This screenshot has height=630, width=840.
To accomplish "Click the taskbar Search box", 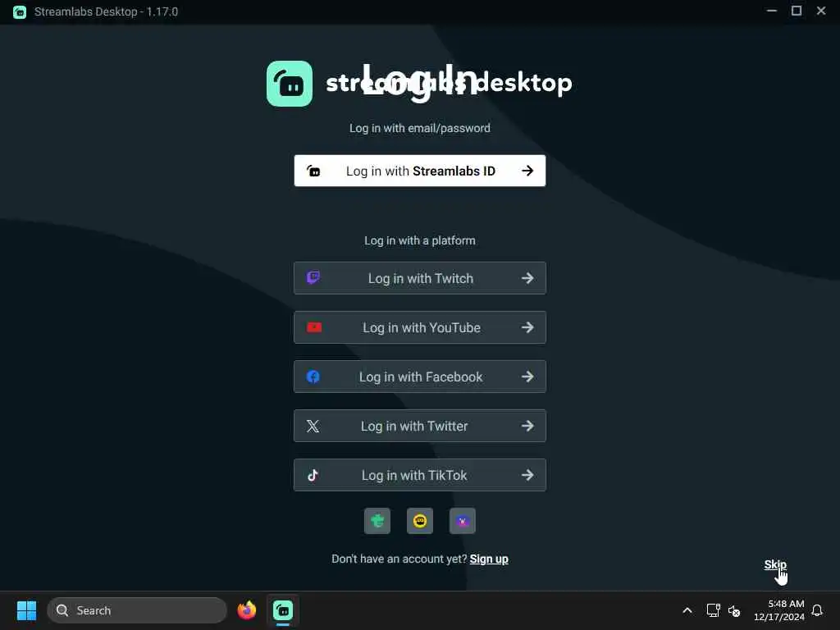I will [x=137, y=610].
